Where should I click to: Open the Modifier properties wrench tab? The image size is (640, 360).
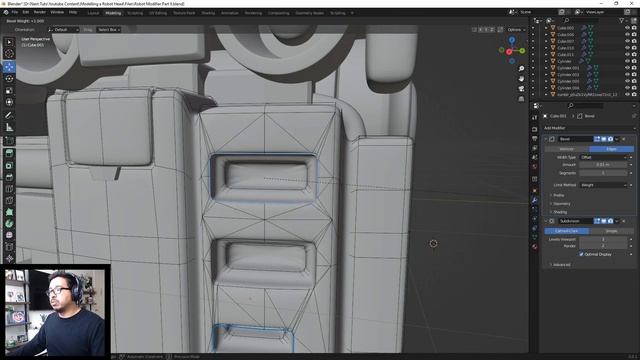pyautogui.click(x=534, y=200)
